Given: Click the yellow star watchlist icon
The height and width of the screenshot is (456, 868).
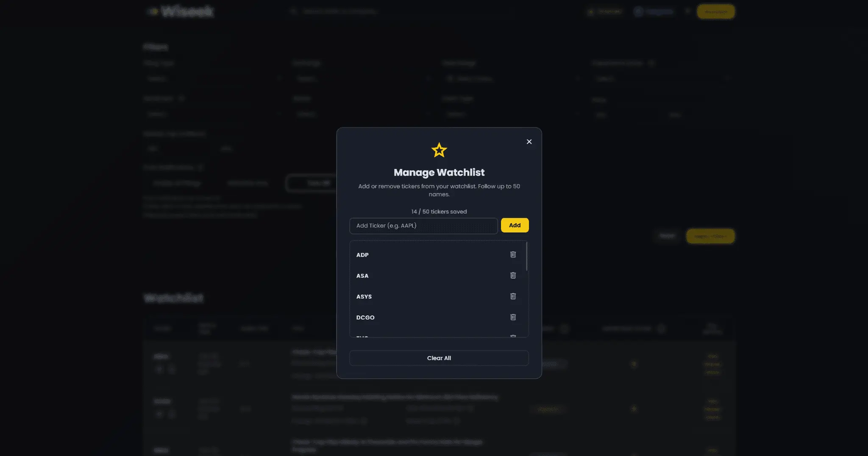Looking at the screenshot, I should coord(439,150).
